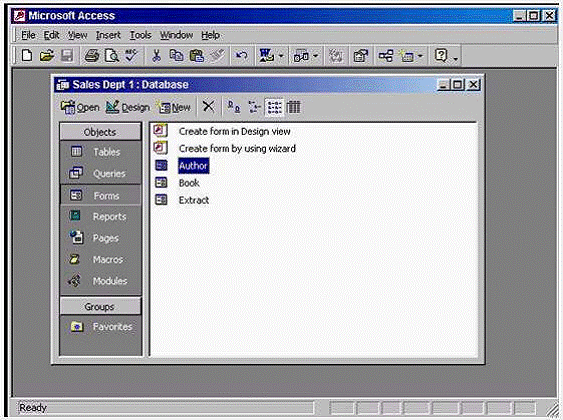Switch to Large Icons view
The height and width of the screenshot is (420, 563).
pyautogui.click(x=234, y=107)
